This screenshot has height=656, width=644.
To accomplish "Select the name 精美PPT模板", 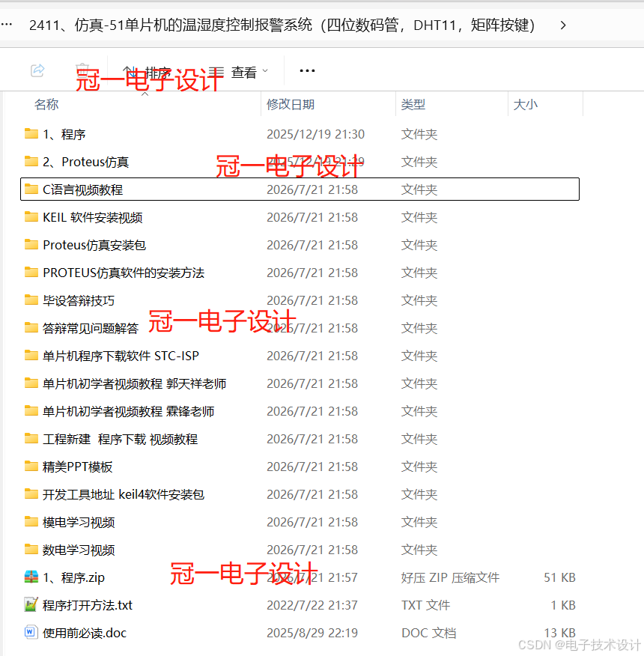I will pos(77,467).
